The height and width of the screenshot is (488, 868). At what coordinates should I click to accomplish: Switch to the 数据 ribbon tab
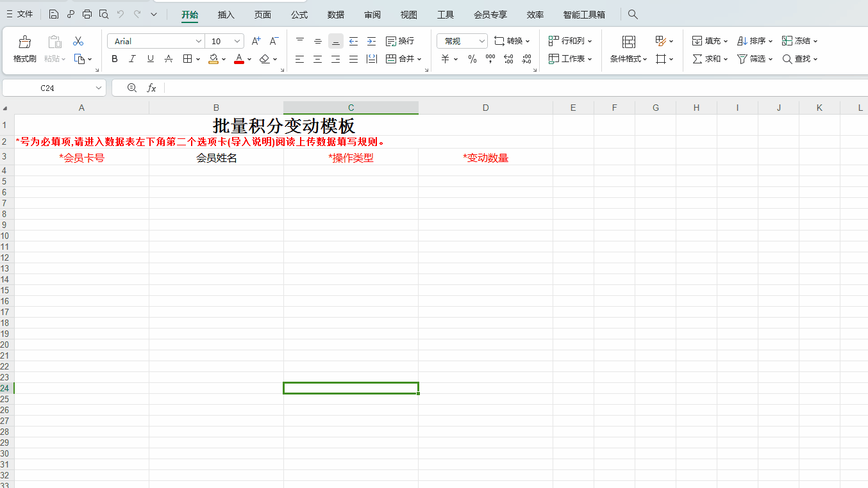click(x=335, y=14)
